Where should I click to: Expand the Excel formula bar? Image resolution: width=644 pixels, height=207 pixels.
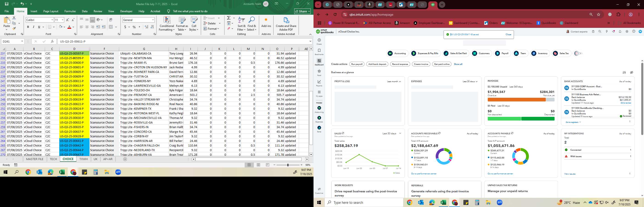310,41
